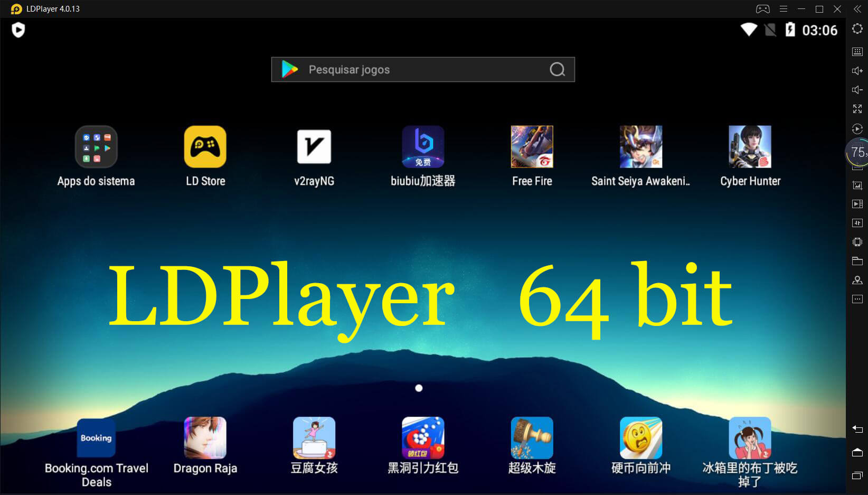
Task: Open the 超级木旋 game
Action: click(x=532, y=438)
